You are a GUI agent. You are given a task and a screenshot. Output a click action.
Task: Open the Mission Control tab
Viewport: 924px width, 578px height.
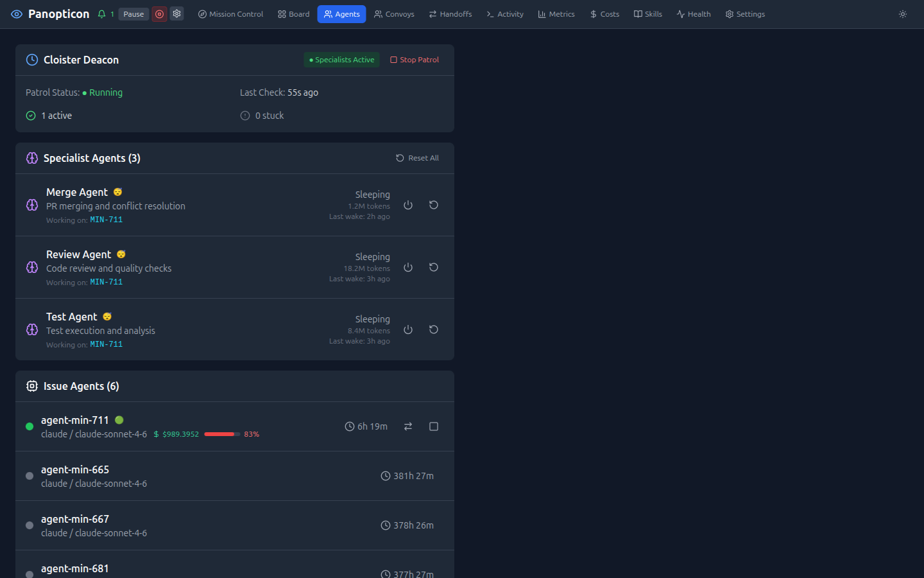pyautogui.click(x=230, y=14)
